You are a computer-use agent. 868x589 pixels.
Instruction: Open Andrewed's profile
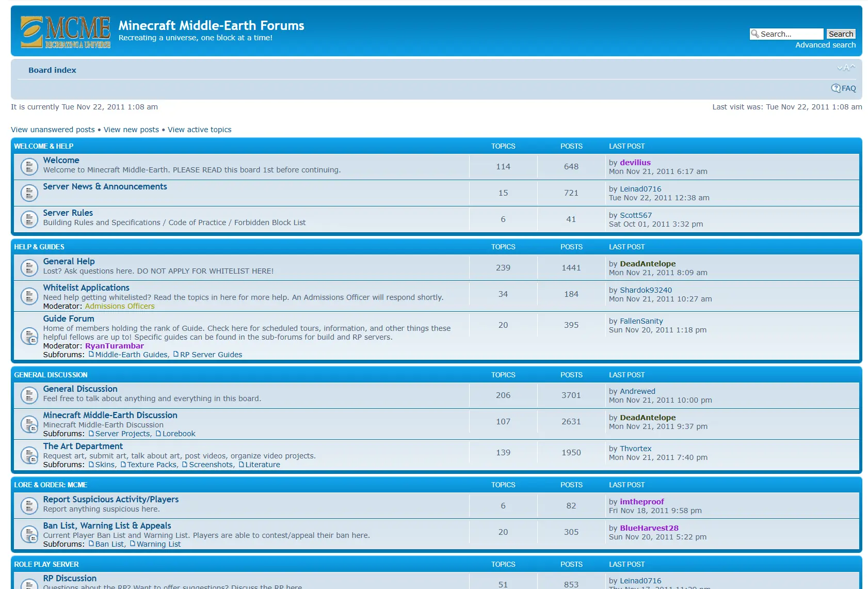click(637, 391)
